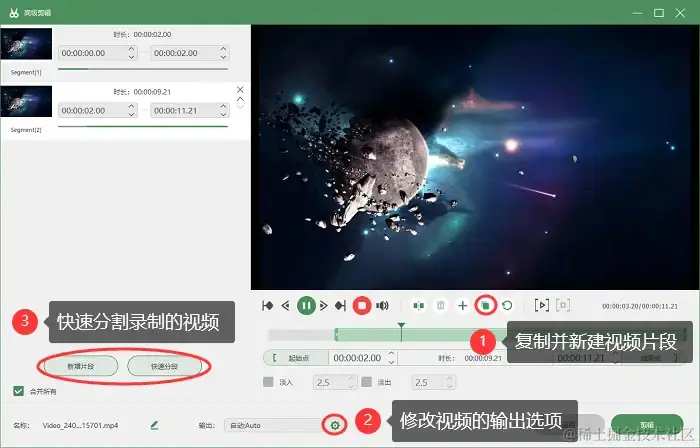Move Segment[2] up in the list

coord(240,99)
